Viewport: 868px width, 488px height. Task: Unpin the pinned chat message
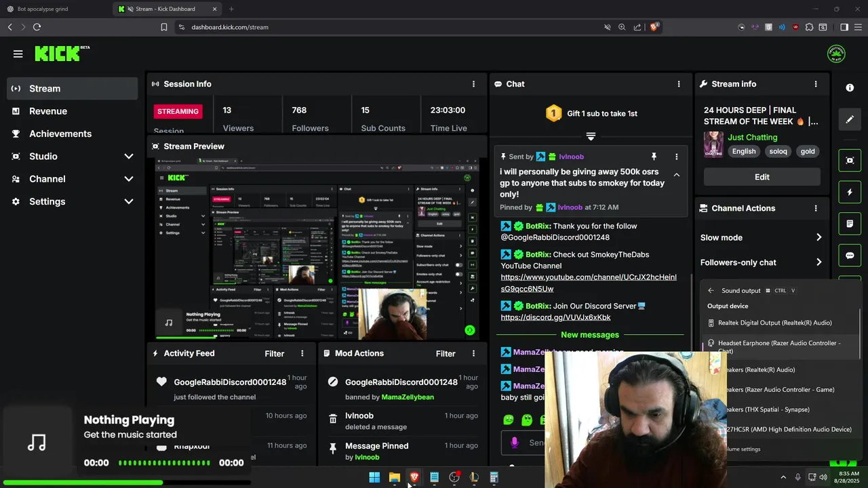tap(654, 157)
